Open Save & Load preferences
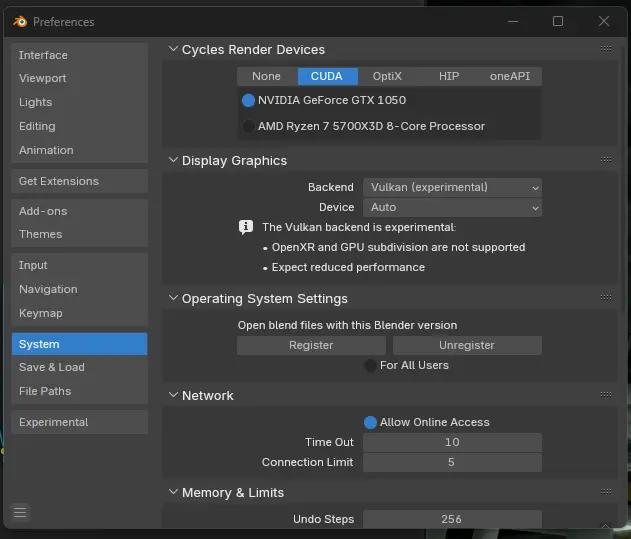 click(79, 367)
